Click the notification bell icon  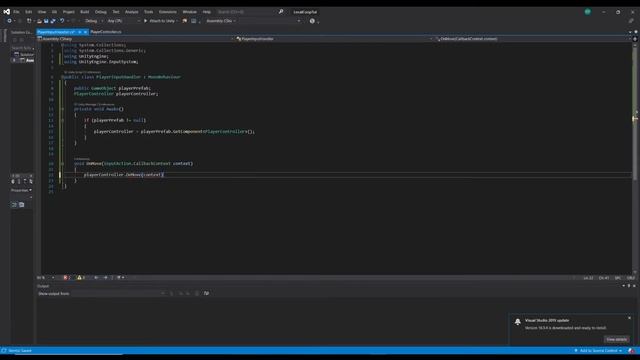click(x=518, y=322)
